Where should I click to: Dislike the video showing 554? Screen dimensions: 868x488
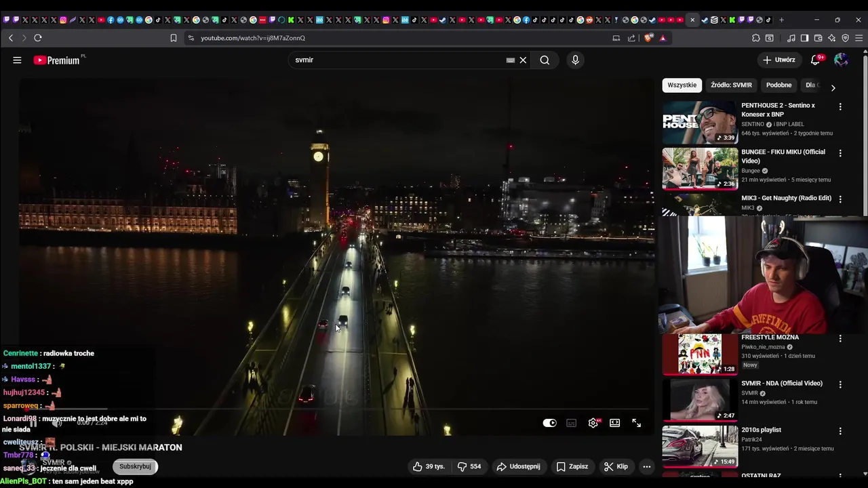click(469, 466)
